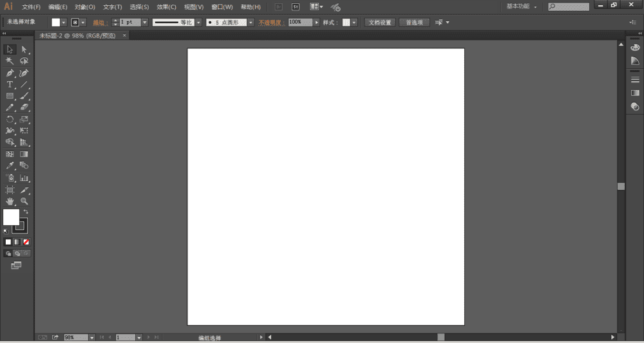Select the Pencil tool
Viewport: 644px width, 343px height.
click(10, 107)
